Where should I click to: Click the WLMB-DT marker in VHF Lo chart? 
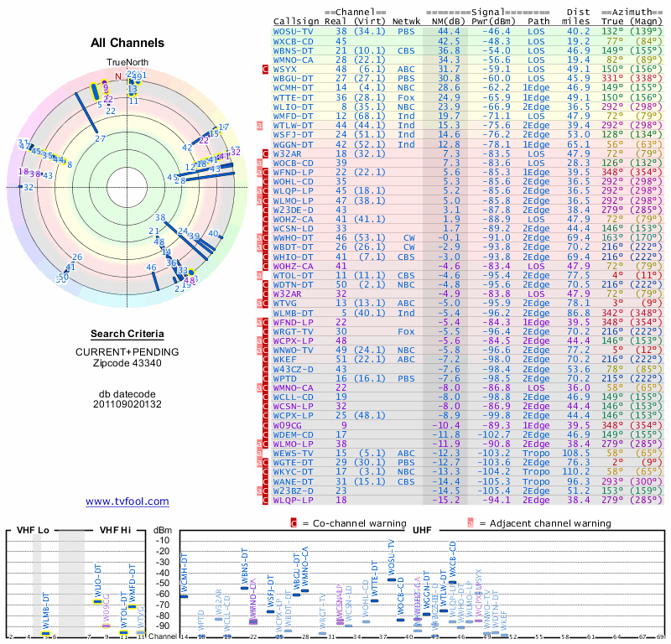pyautogui.click(x=46, y=632)
